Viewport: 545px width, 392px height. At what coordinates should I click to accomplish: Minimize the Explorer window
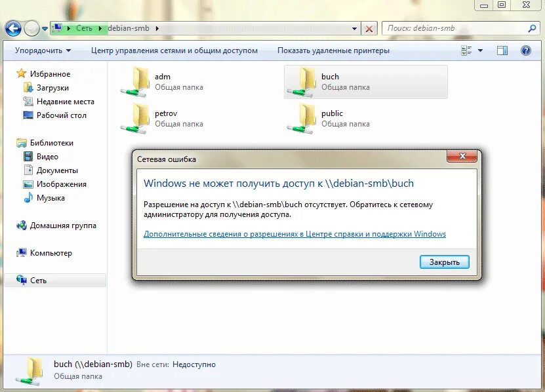[x=484, y=5]
